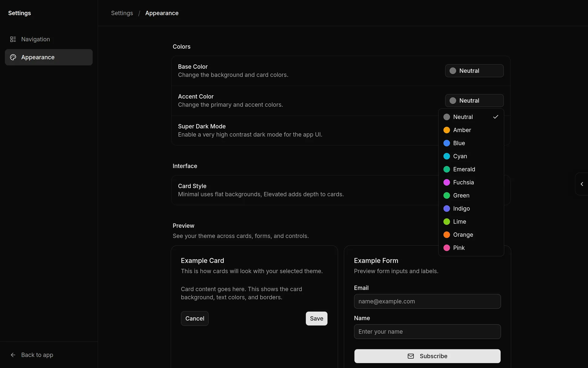
Task: Click the Super Dark Mode label
Action: pos(202,126)
